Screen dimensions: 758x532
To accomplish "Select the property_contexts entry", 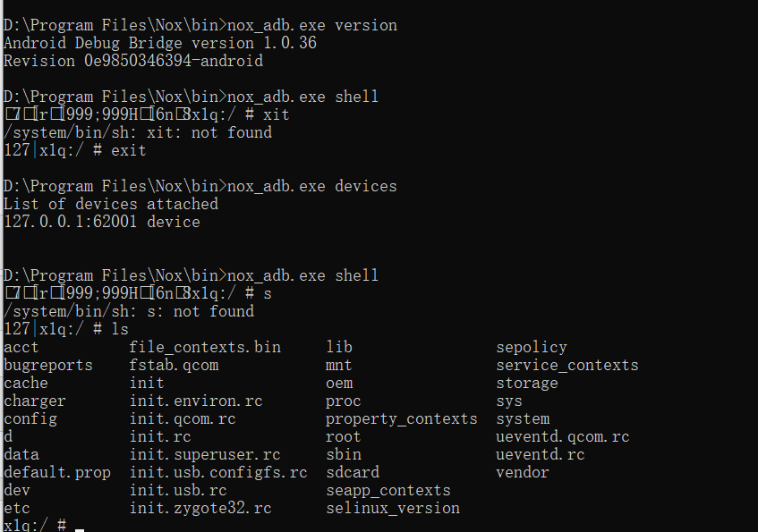I will tap(402, 418).
